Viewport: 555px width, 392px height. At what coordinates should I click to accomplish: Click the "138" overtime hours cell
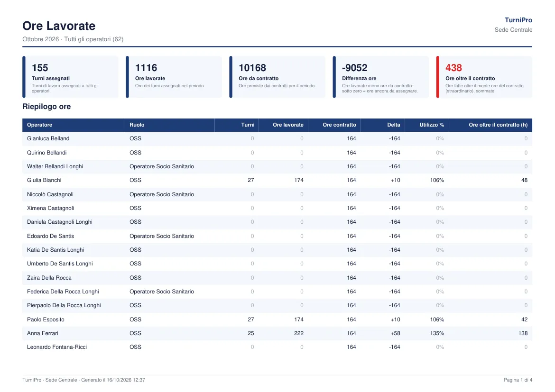click(x=523, y=333)
